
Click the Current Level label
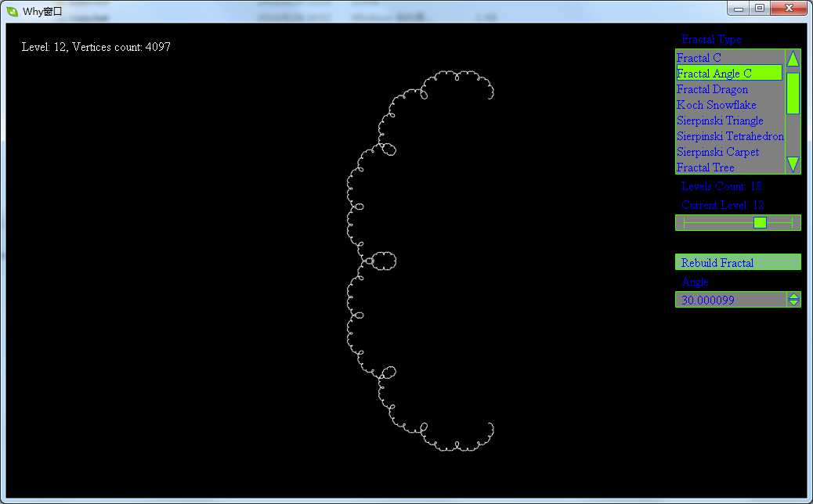click(x=722, y=204)
